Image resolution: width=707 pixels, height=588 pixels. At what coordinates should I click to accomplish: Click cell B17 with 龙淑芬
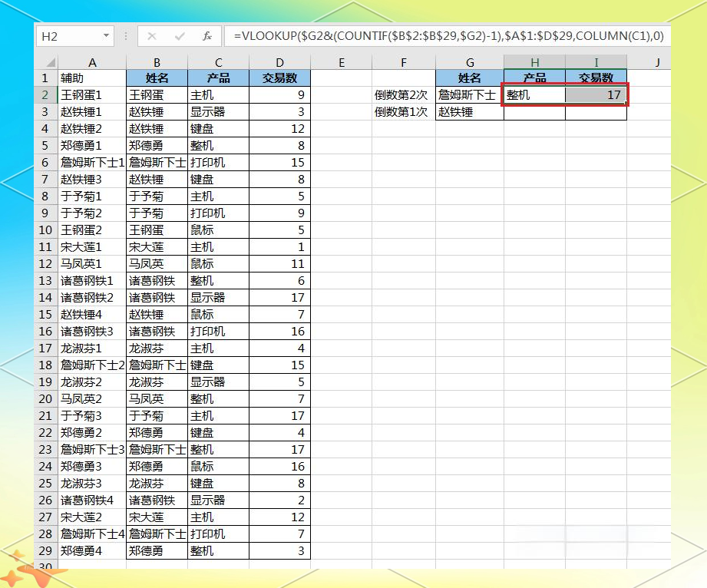(157, 348)
